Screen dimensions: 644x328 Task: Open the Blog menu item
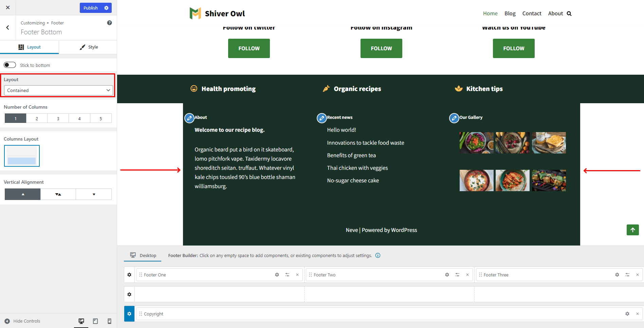510,14
